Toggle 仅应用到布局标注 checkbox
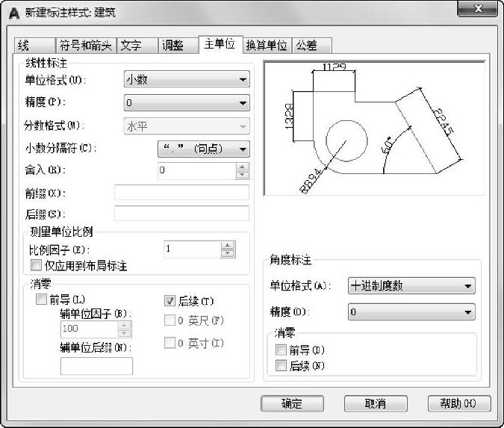 pos(36,265)
